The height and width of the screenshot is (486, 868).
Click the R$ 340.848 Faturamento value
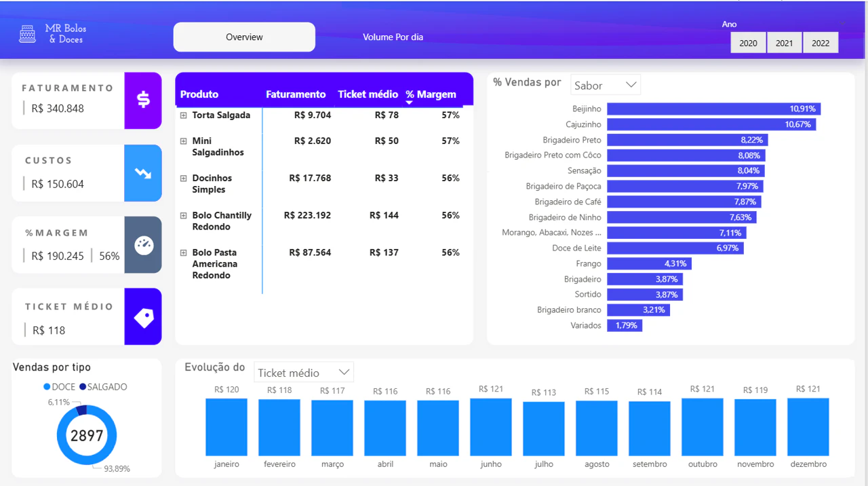pyautogui.click(x=58, y=109)
